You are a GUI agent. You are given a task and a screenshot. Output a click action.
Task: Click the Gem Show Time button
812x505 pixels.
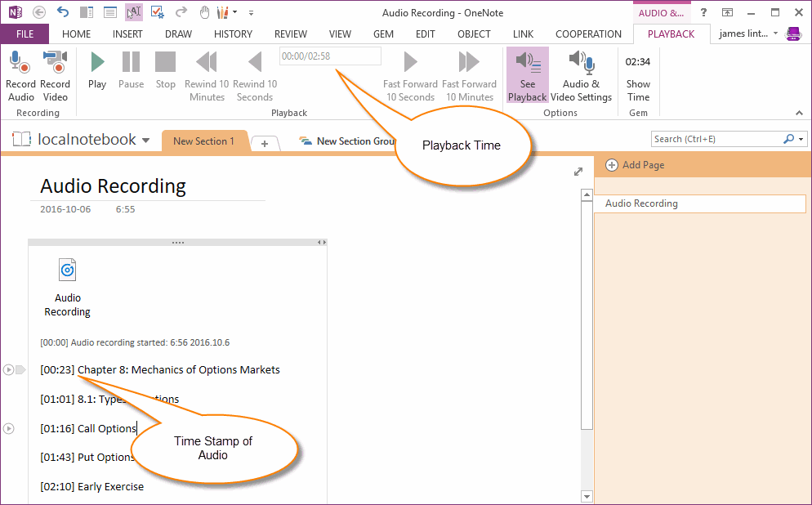(x=638, y=79)
